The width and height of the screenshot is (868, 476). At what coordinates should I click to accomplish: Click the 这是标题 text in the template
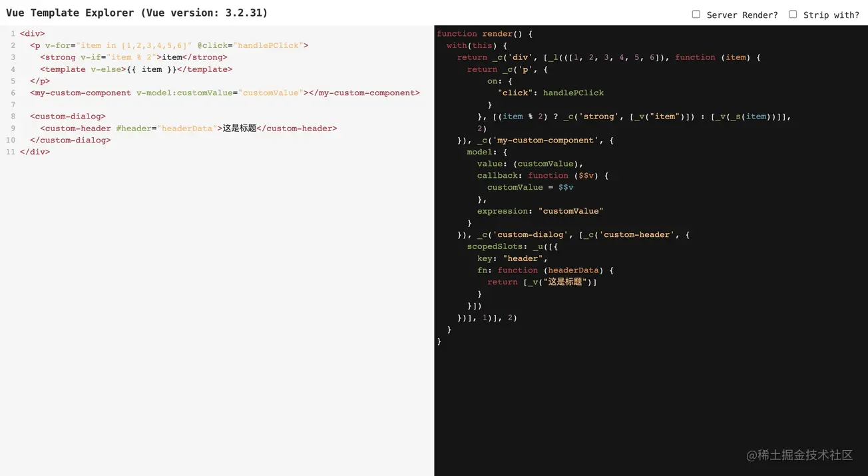pos(240,128)
